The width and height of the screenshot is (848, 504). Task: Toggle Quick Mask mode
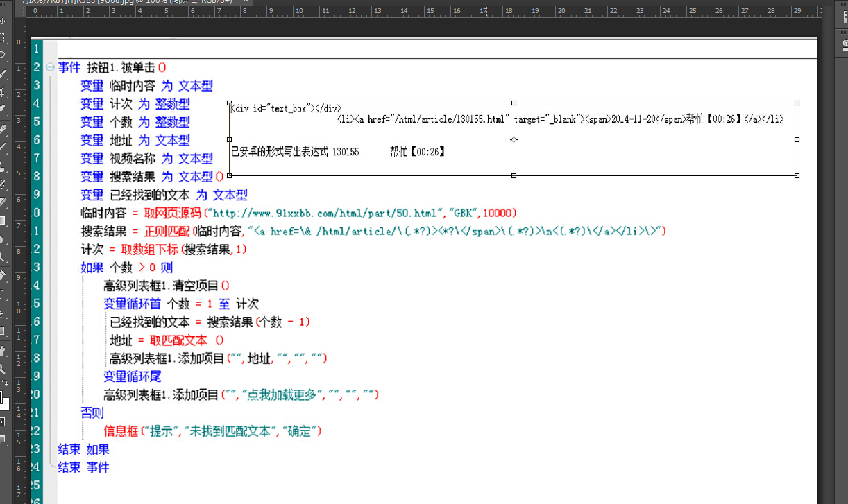(3, 422)
